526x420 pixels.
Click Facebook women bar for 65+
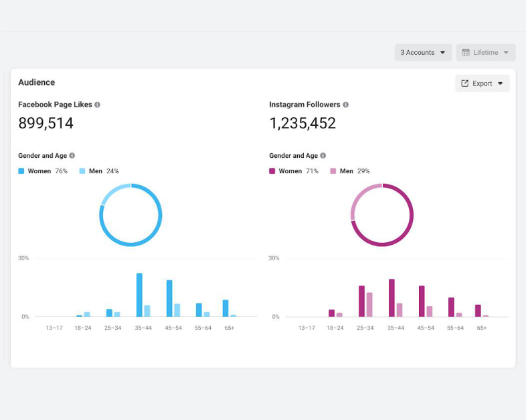pyautogui.click(x=226, y=308)
